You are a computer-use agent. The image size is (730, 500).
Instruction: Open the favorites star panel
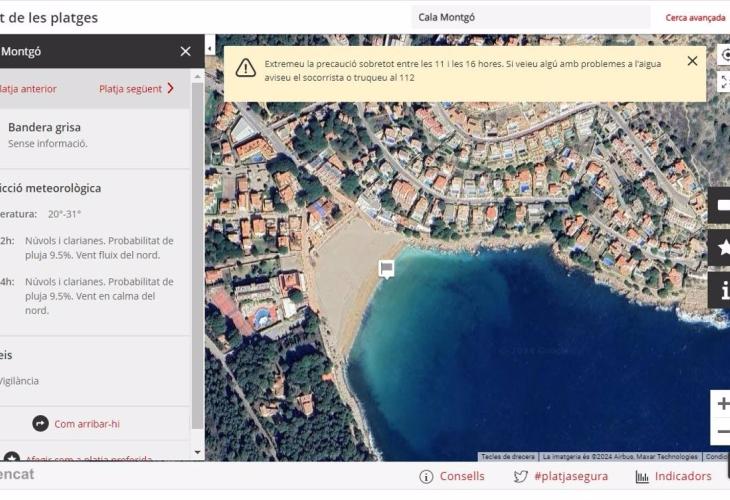tap(722, 247)
